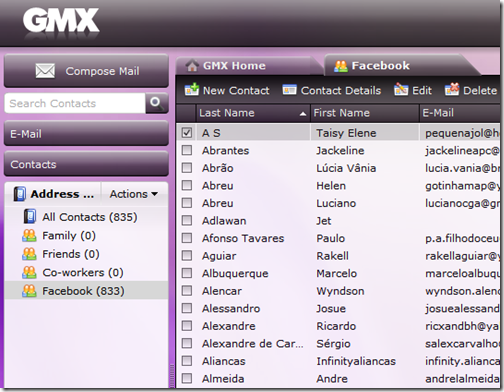Viewport: 504px width, 392px height.
Task: Uncheck the A S Taisy Elene checkbox
Action: 187,133
